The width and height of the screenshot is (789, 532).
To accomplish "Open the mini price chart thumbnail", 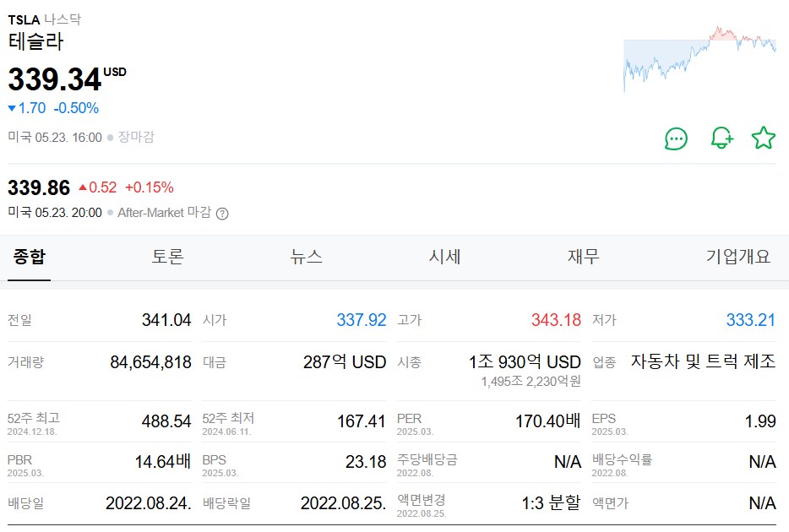I will tap(699, 58).
